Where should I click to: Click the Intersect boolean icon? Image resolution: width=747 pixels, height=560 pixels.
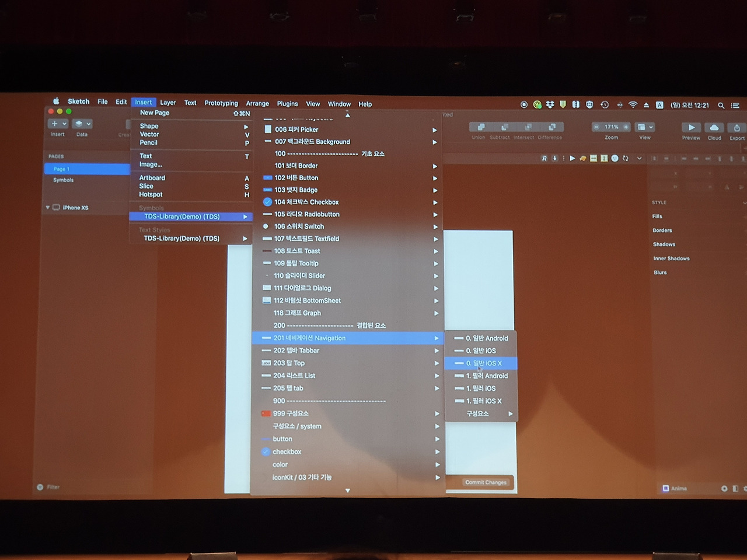[x=528, y=127]
